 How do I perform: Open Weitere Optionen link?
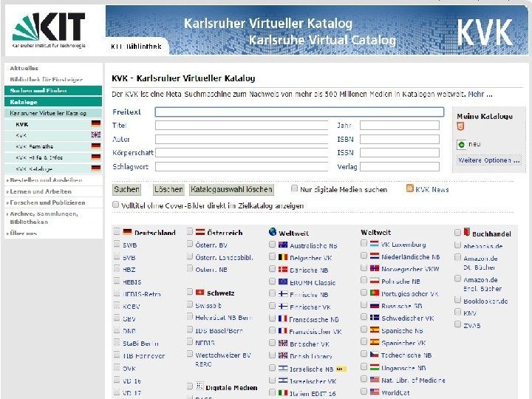tap(489, 160)
